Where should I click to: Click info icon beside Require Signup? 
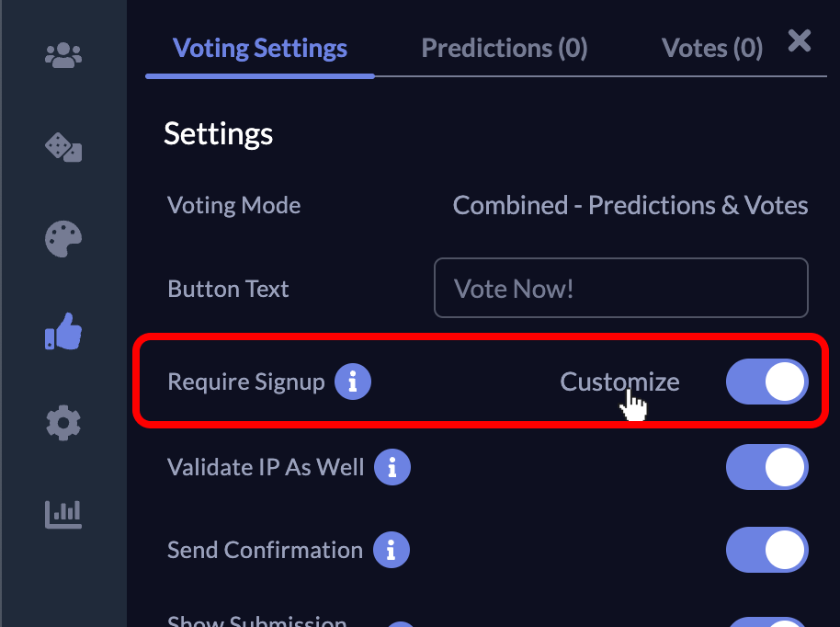pyautogui.click(x=353, y=382)
